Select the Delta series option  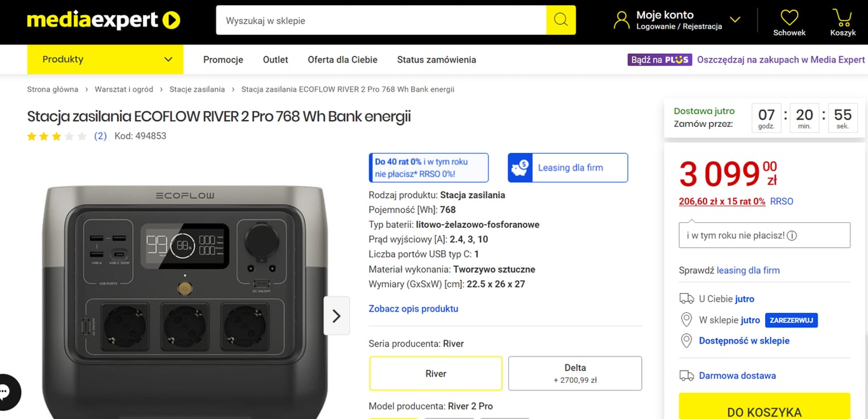point(575,373)
